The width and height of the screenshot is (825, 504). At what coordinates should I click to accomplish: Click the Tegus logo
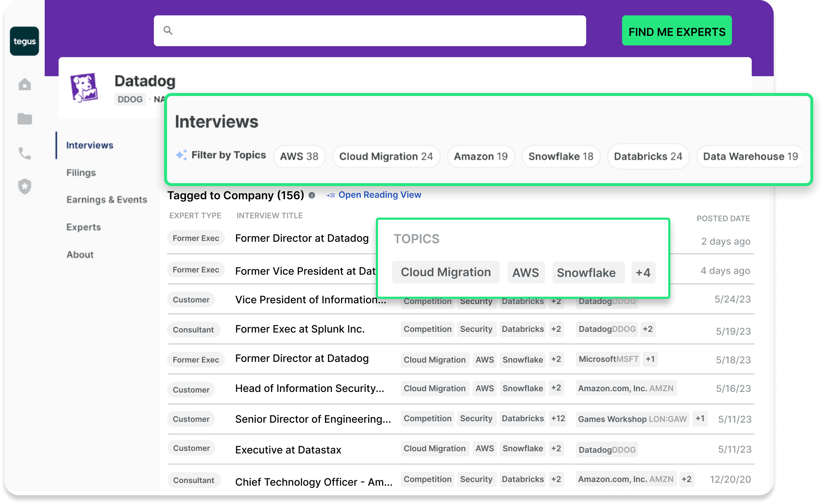[24, 41]
